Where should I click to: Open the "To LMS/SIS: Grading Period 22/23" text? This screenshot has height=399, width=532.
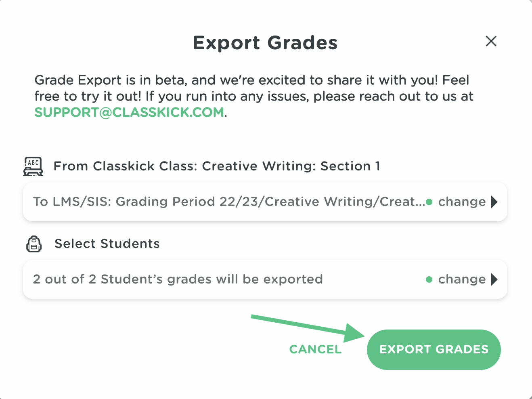(x=228, y=202)
